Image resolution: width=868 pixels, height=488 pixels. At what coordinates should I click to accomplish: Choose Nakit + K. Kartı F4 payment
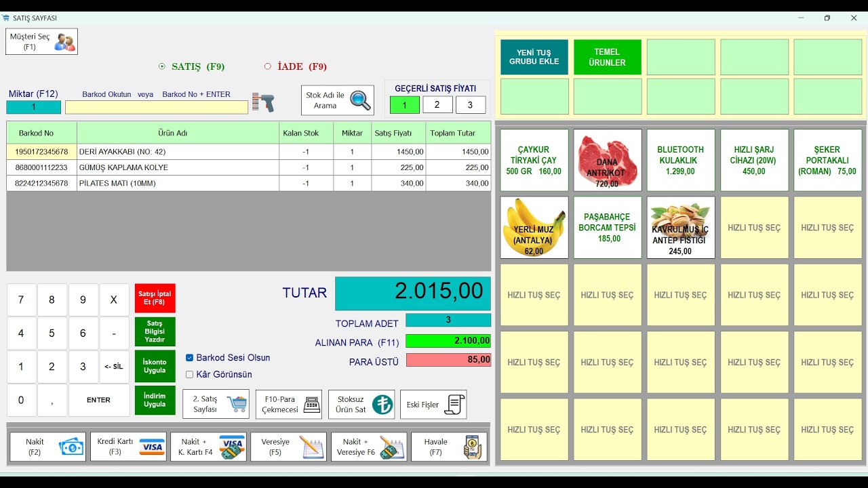click(208, 447)
